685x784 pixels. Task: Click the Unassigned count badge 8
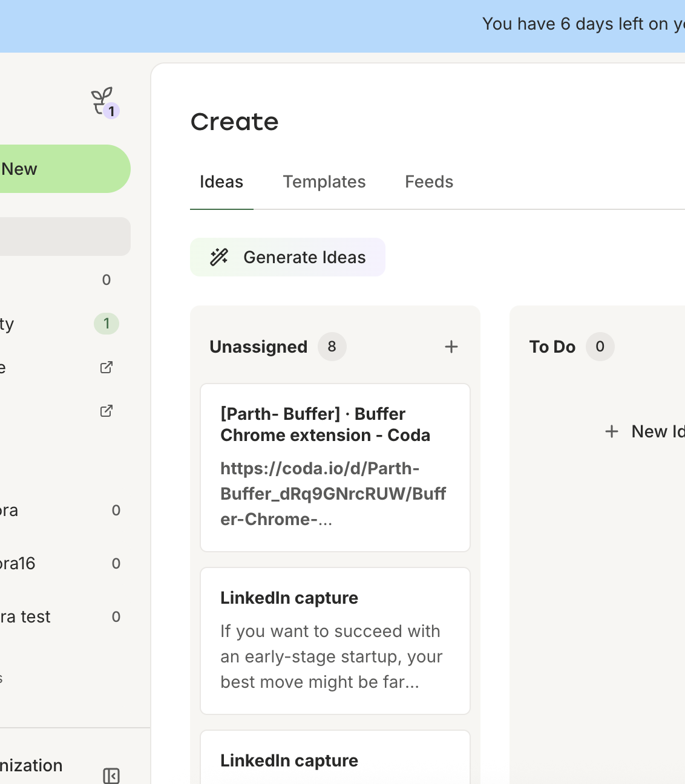332,347
